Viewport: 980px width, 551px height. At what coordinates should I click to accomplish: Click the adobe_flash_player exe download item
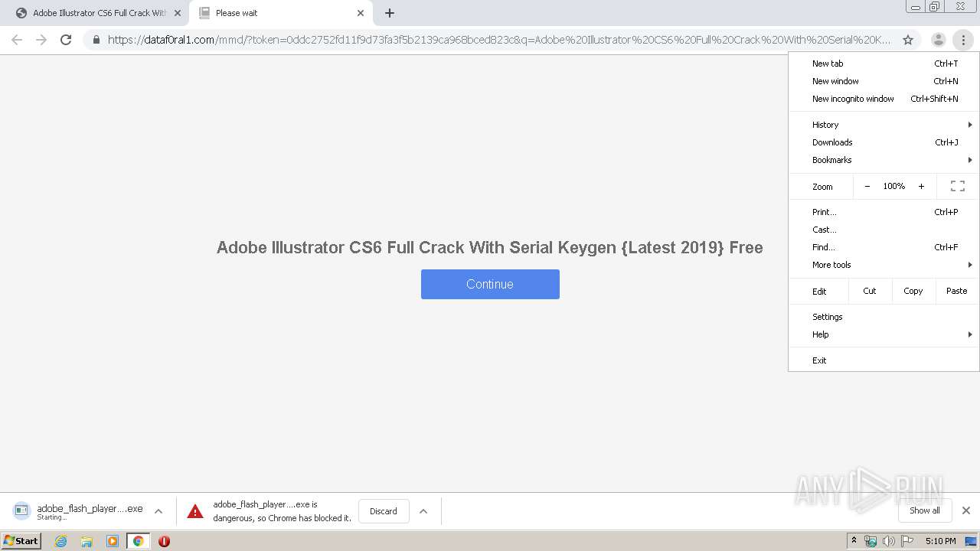(x=78, y=511)
